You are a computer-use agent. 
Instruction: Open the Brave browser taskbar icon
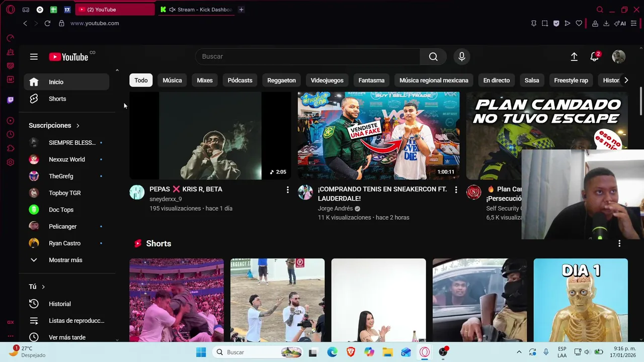tap(351, 352)
